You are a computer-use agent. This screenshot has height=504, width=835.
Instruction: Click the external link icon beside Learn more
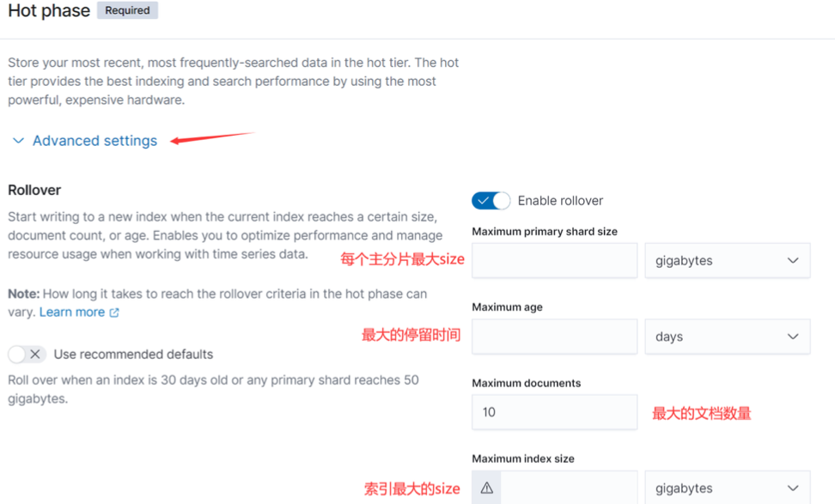click(x=114, y=313)
